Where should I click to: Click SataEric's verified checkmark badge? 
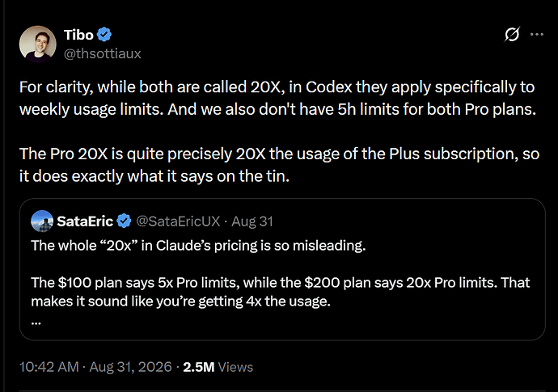tap(124, 221)
